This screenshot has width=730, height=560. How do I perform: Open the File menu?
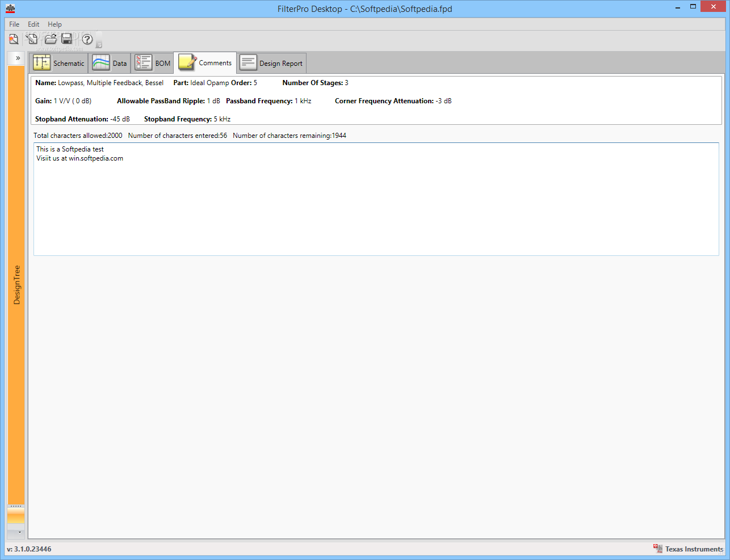14,24
